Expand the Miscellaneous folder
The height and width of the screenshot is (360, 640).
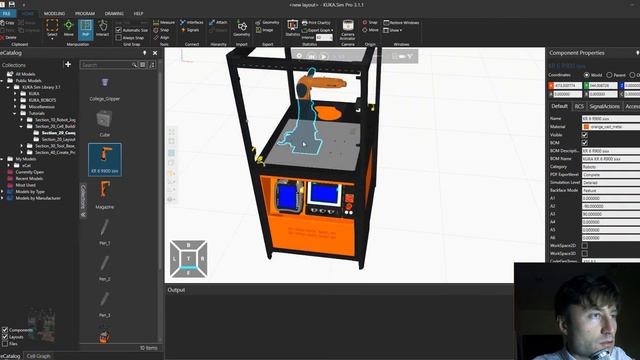(x=15, y=107)
